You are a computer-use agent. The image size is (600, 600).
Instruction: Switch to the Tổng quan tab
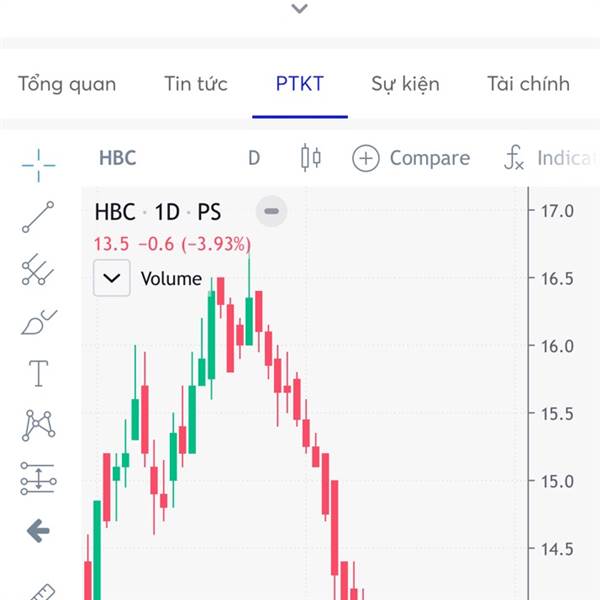point(67,84)
